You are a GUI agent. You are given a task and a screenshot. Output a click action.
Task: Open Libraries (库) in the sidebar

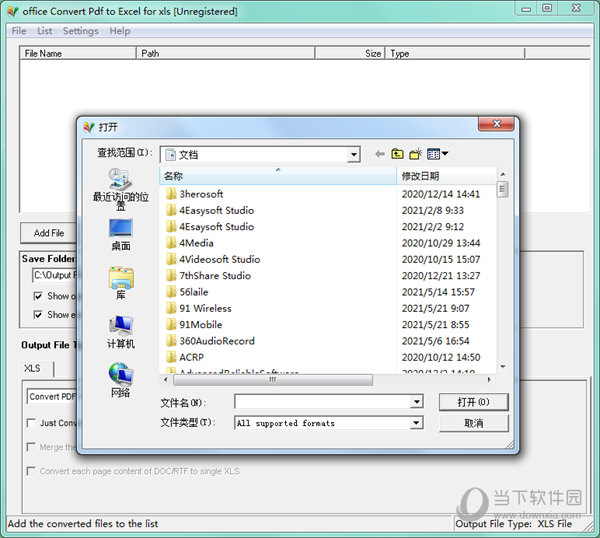click(x=121, y=283)
